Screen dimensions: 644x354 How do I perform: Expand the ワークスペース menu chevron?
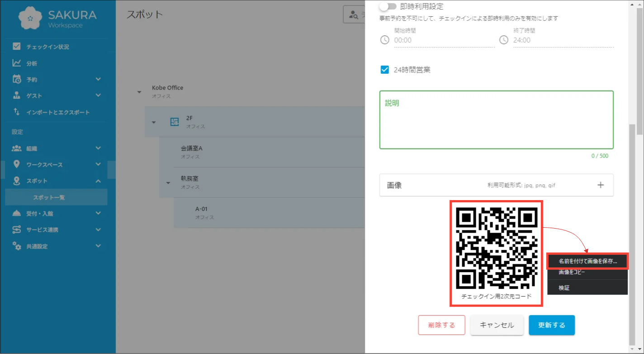[x=98, y=164]
